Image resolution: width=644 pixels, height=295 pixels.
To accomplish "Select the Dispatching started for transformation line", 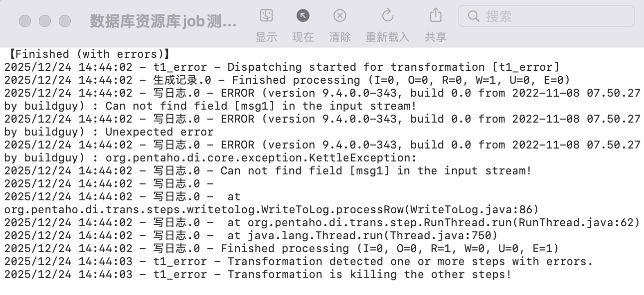I will tap(282, 67).
